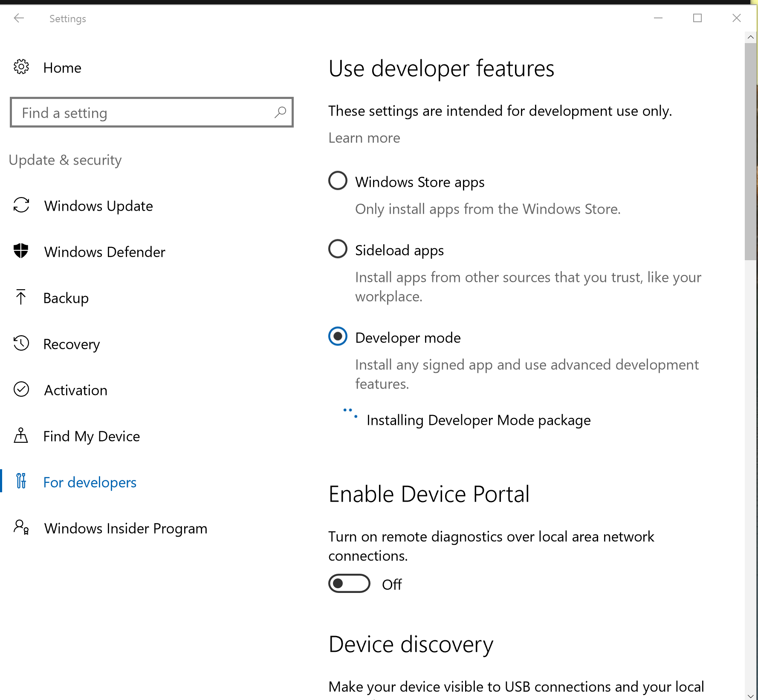Click the Find My Device icon
Viewport: 758px width, 700px height.
coord(21,436)
